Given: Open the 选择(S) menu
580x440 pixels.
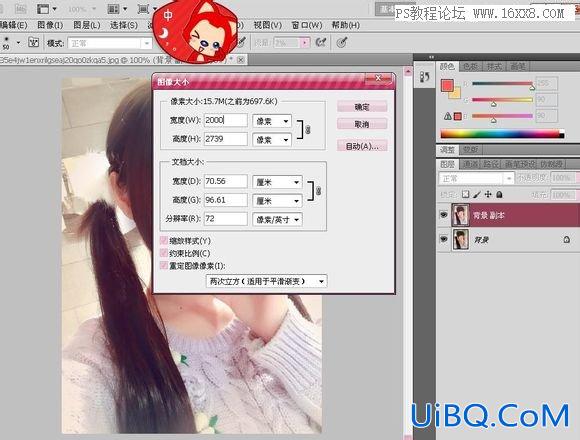Looking at the screenshot, I should [124, 25].
